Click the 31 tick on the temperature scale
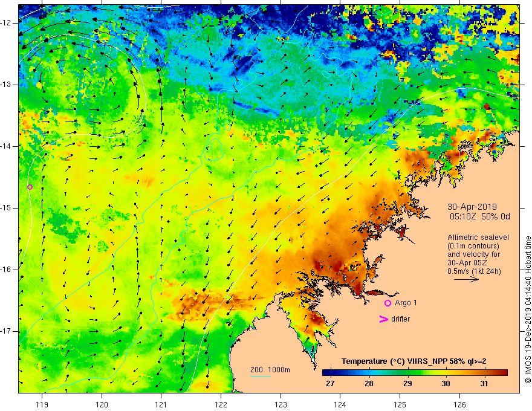532x411 pixels. click(x=484, y=384)
